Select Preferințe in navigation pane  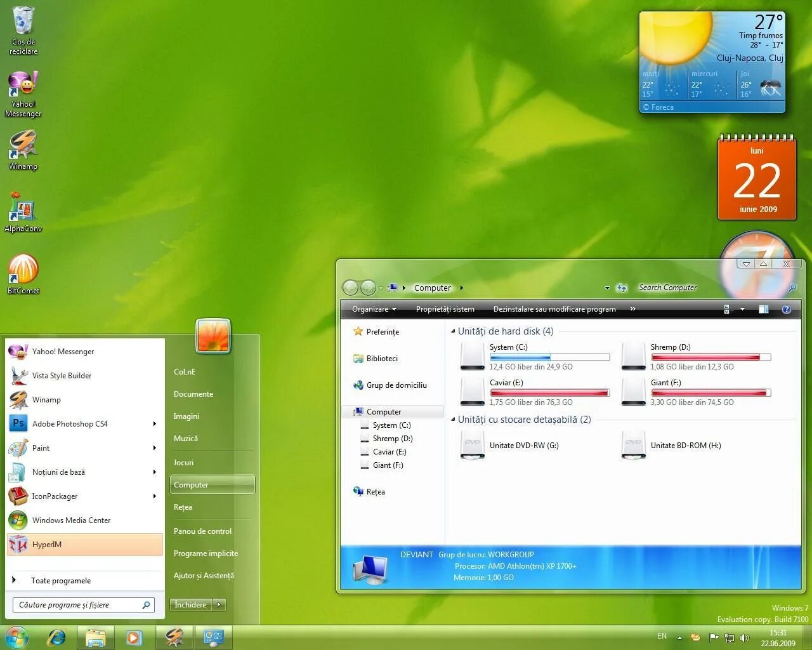(x=376, y=332)
